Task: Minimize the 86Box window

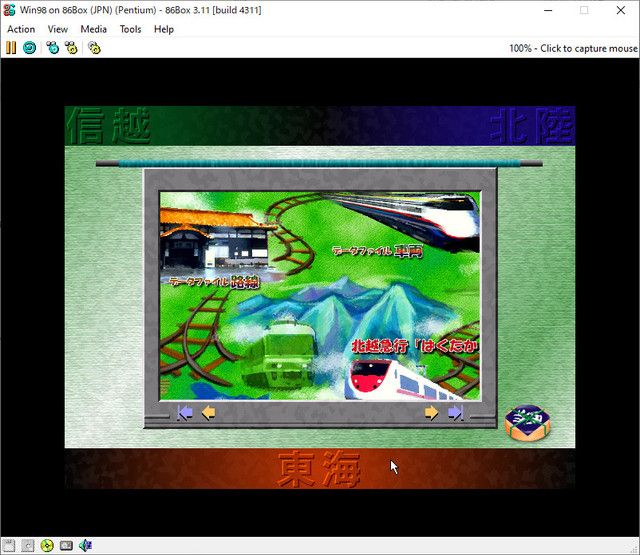Action: (548, 10)
